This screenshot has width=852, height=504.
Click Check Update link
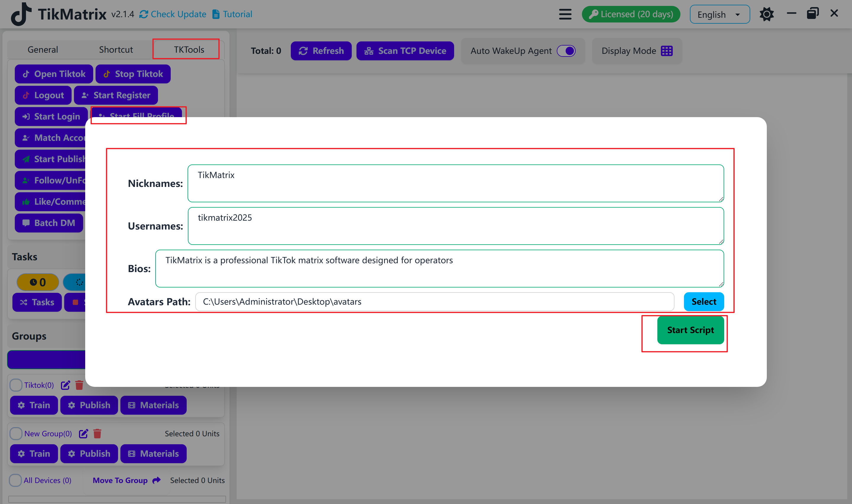[173, 14]
